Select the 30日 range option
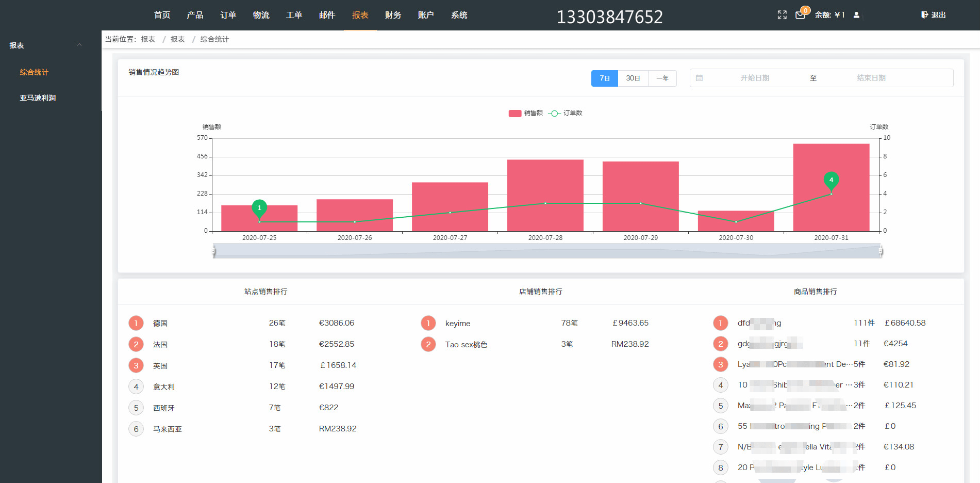Screen dimensions: 980x483 coord(633,78)
